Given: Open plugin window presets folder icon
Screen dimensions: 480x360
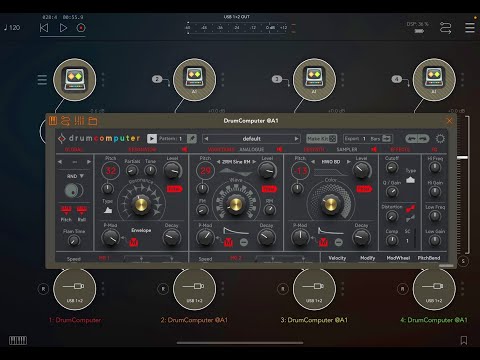Looking at the screenshot, I should (x=93, y=121).
